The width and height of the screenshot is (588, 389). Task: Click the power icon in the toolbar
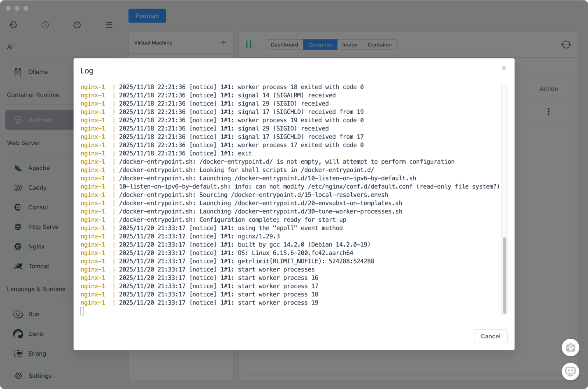tap(77, 25)
